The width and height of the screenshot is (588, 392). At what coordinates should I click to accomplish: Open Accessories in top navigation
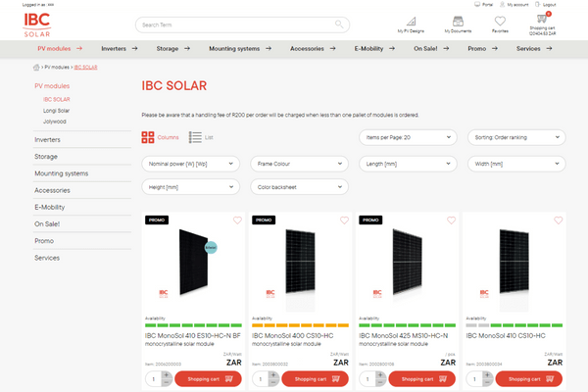pos(313,48)
